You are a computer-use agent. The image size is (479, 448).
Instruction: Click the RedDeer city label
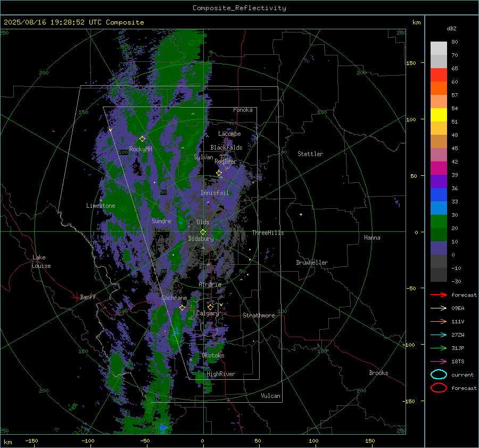(x=226, y=161)
